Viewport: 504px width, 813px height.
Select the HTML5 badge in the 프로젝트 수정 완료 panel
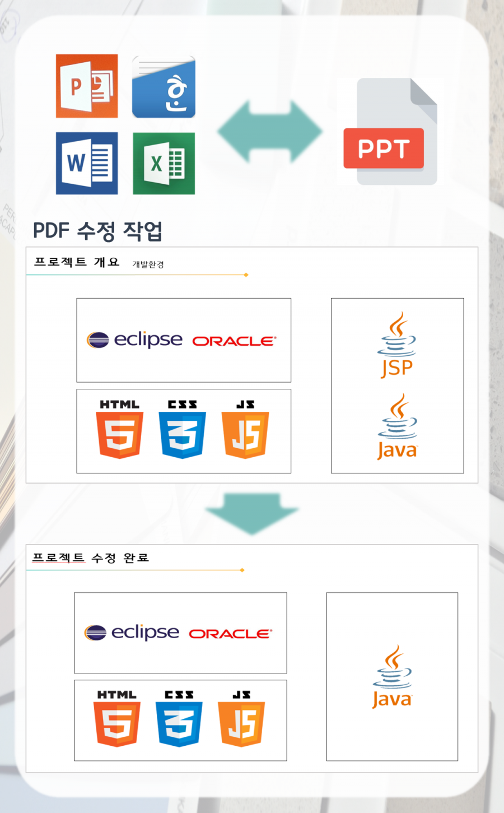coord(116,718)
